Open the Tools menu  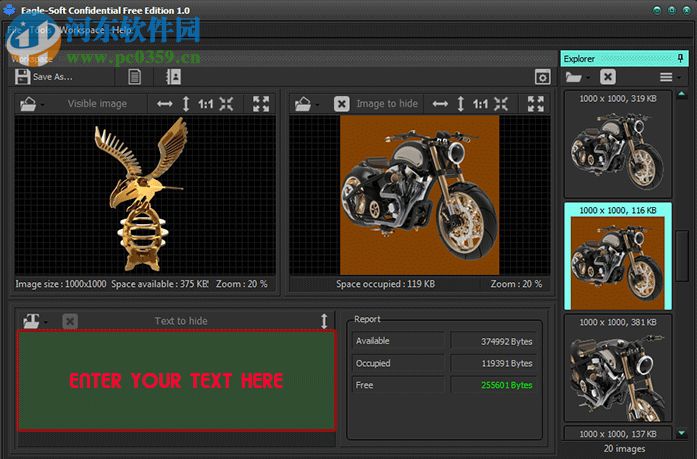[41, 30]
